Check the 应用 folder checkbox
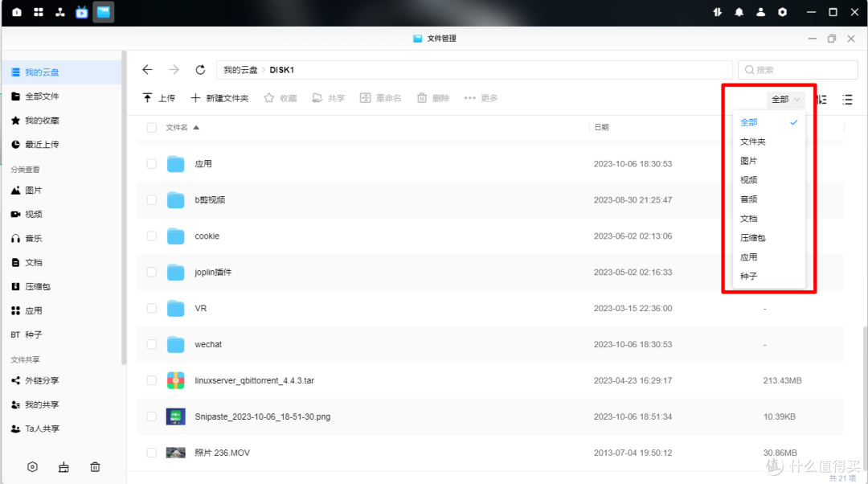868x484 pixels. (152, 164)
